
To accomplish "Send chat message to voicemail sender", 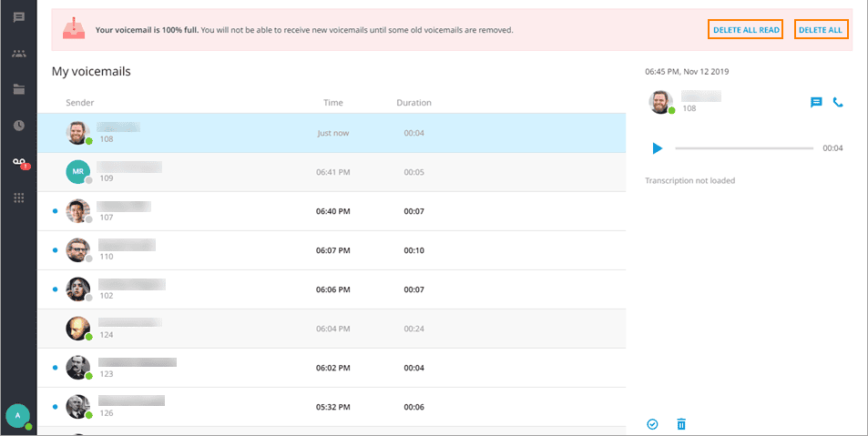I will click(816, 103).
